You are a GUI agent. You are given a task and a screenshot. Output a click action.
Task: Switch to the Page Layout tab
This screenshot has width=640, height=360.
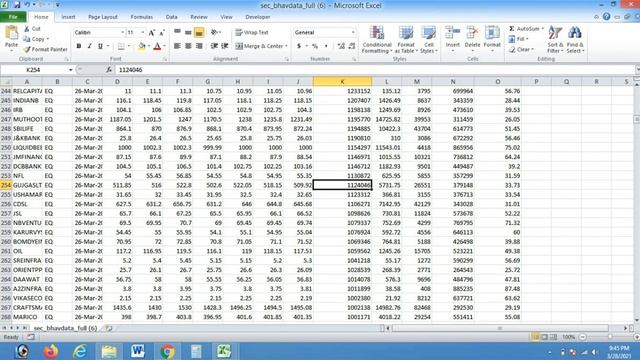pyautogui.click(x=103, y=17)
